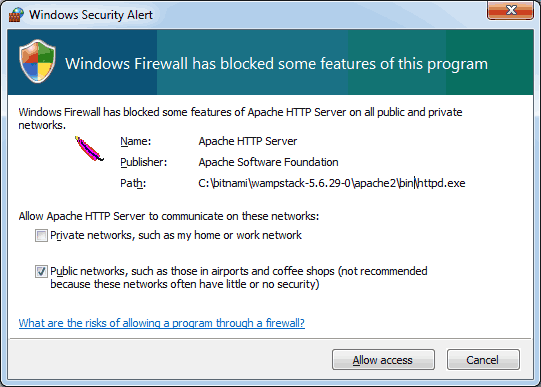The width and height of the screenshot is (541, 387).
Task: Click the Name field label
Action: [136, 141]
